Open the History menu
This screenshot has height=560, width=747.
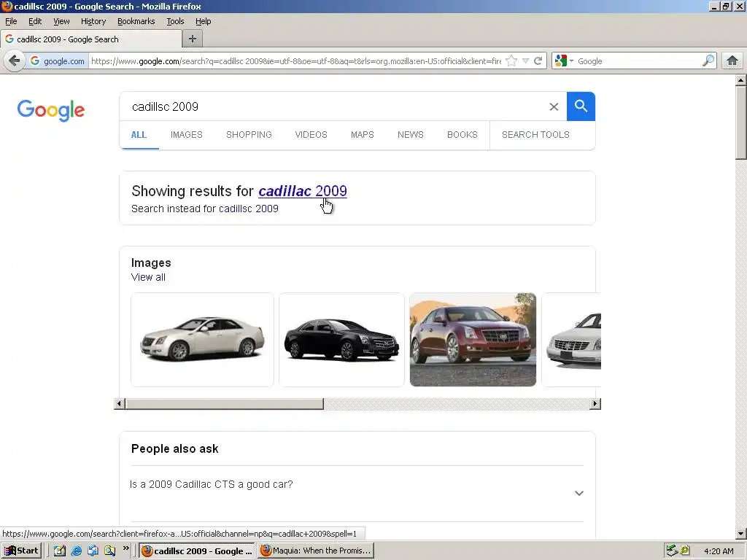click(x=93, y=21)
